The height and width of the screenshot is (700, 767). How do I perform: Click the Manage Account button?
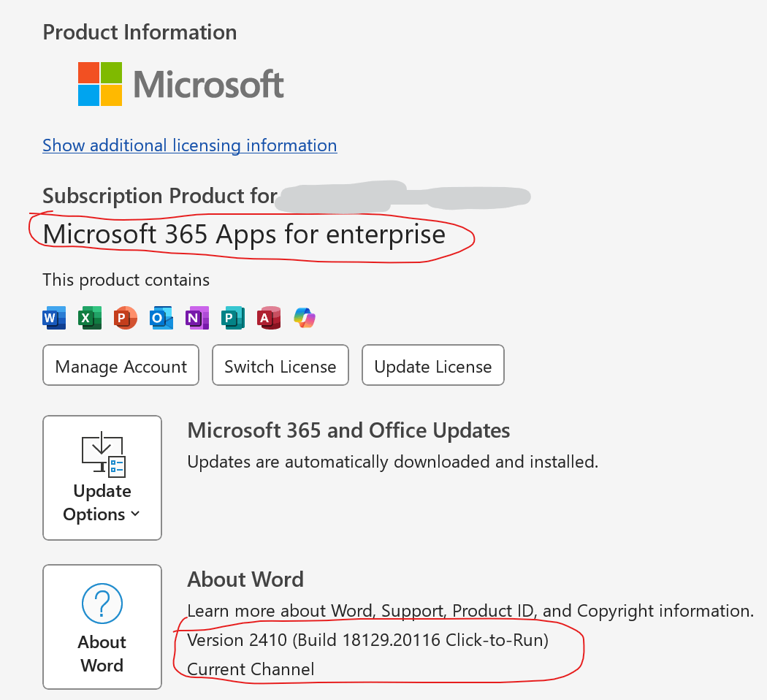pyautogui.click(x=121, y=365)
